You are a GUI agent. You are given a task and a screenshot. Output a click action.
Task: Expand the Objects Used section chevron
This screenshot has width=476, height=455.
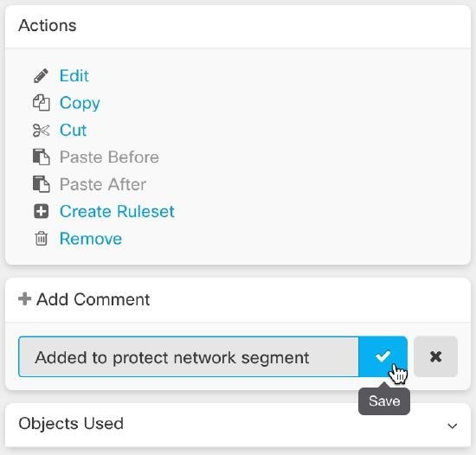point(453,426)
